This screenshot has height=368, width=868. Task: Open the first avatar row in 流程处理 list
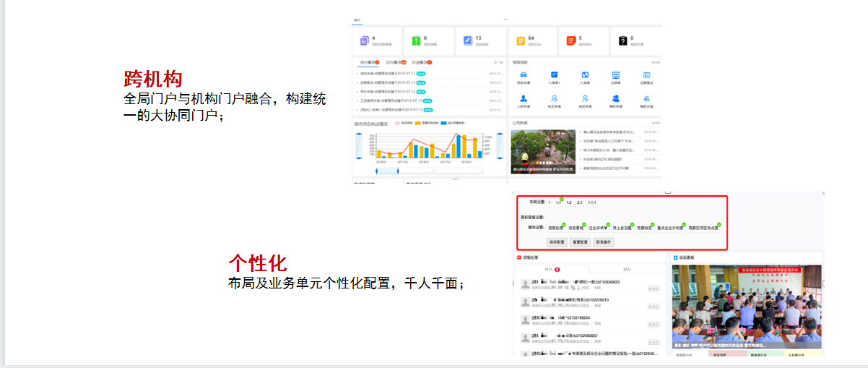(590, 284)
